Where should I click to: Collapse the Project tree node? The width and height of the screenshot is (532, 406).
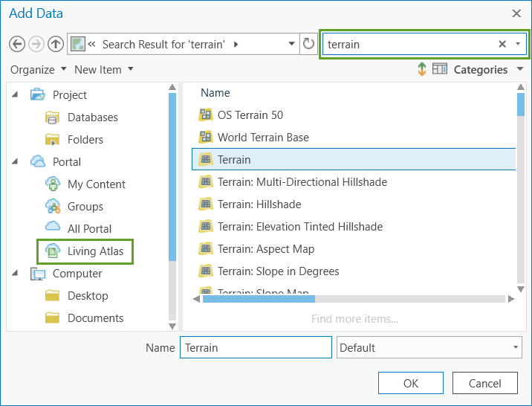pyautogui.click(x=16, y=94)
